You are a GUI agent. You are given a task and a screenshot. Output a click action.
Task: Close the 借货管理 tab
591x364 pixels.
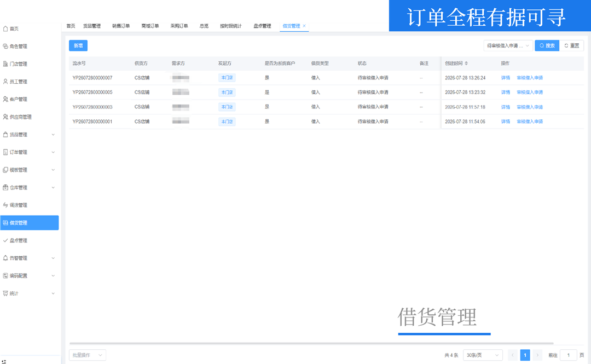point(304,26)
